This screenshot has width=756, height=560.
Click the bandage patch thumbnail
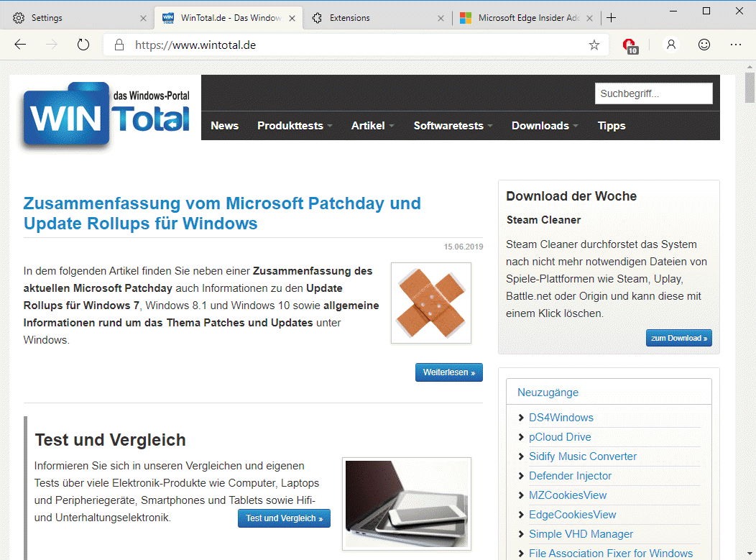(x=431, y=303)
